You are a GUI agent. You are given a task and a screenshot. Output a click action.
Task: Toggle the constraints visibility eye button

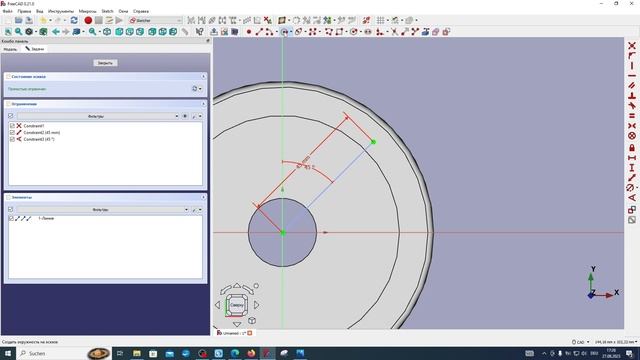point(185,116)
